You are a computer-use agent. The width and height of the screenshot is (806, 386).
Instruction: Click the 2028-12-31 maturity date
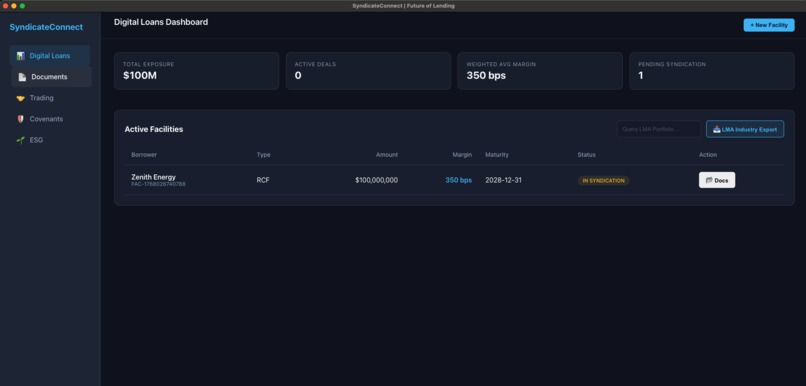point(503,180)
